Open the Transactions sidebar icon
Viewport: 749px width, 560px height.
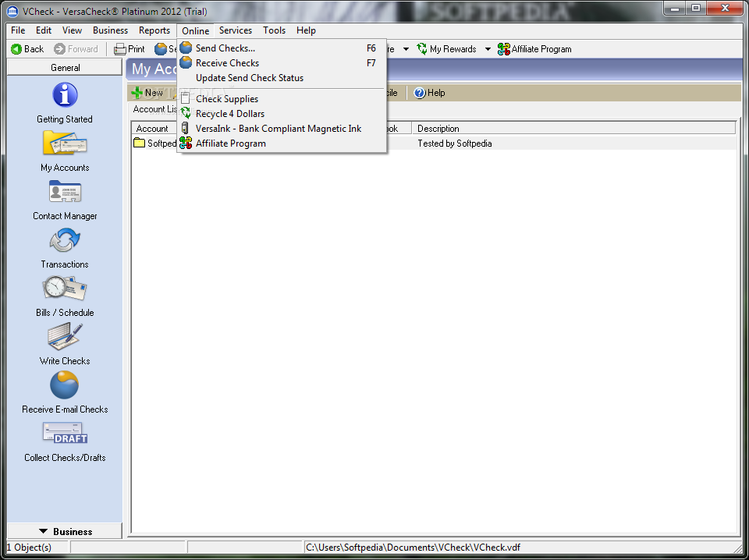tap(65, 240)
